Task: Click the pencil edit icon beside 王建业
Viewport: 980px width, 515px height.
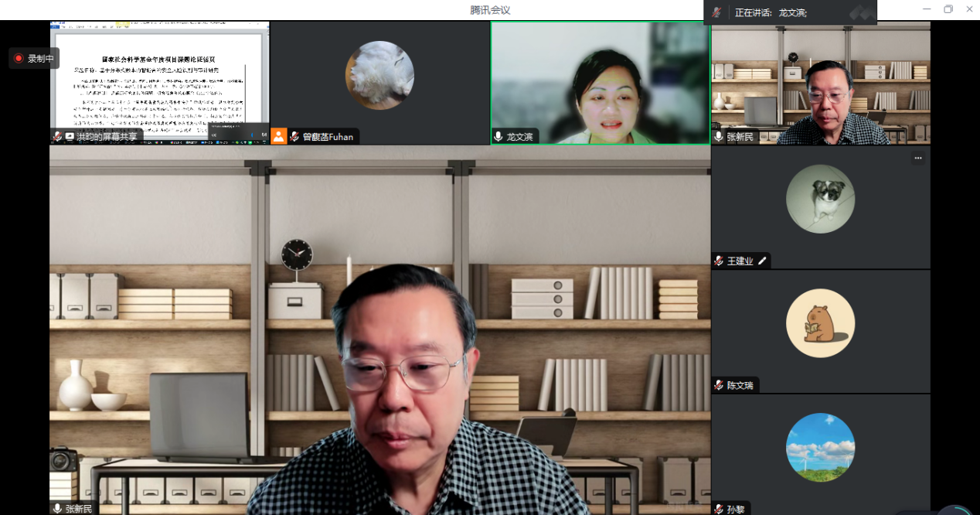Action: [762, 261]
